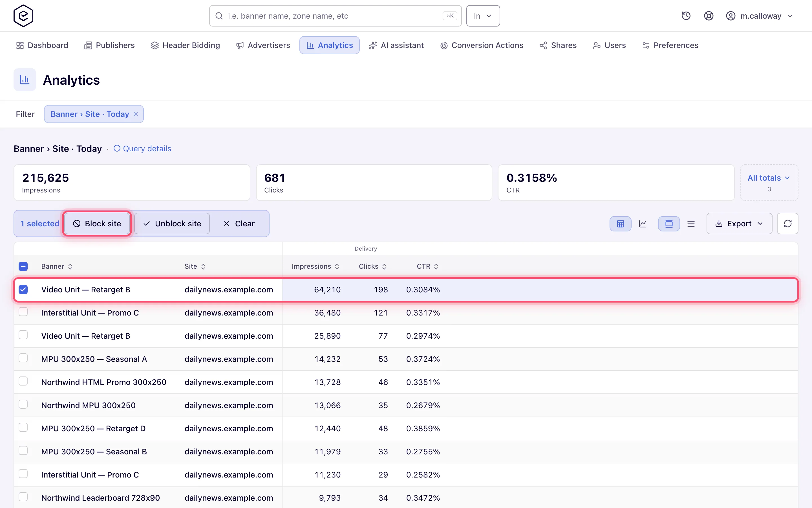Sort by CTR column
The height and width of the screenshot is (508, 812).
428,266
